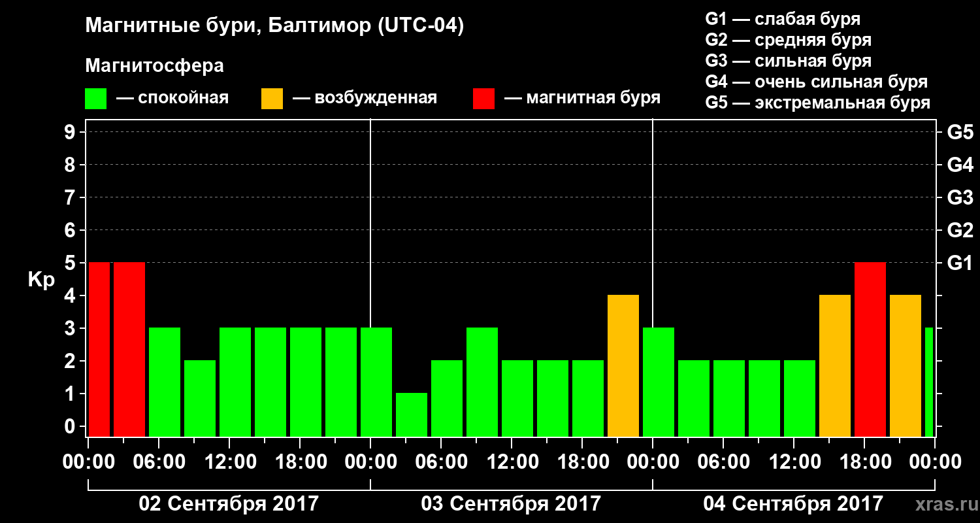Click the Kp 2 green bar on 02 Сентября

coord(200,398)
